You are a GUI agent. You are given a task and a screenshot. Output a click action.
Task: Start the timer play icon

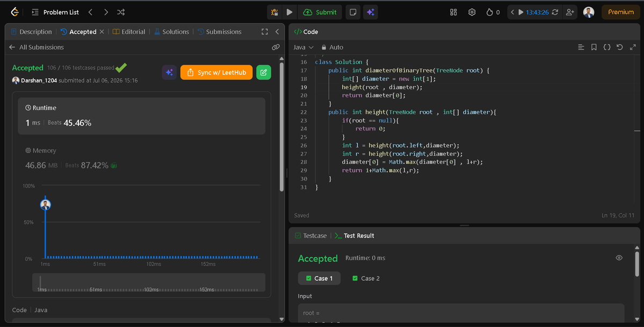(521, 12)
